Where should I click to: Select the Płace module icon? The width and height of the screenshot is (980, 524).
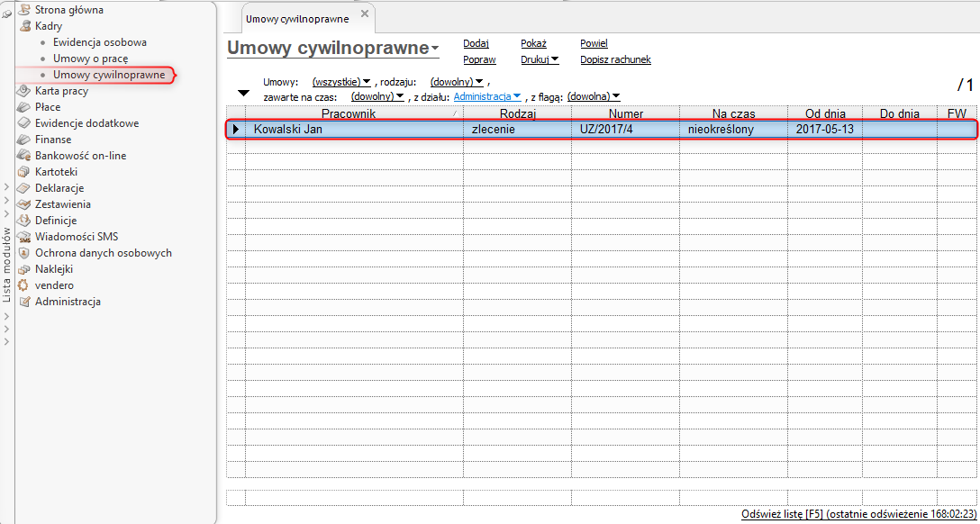click(x=25, y=107)
